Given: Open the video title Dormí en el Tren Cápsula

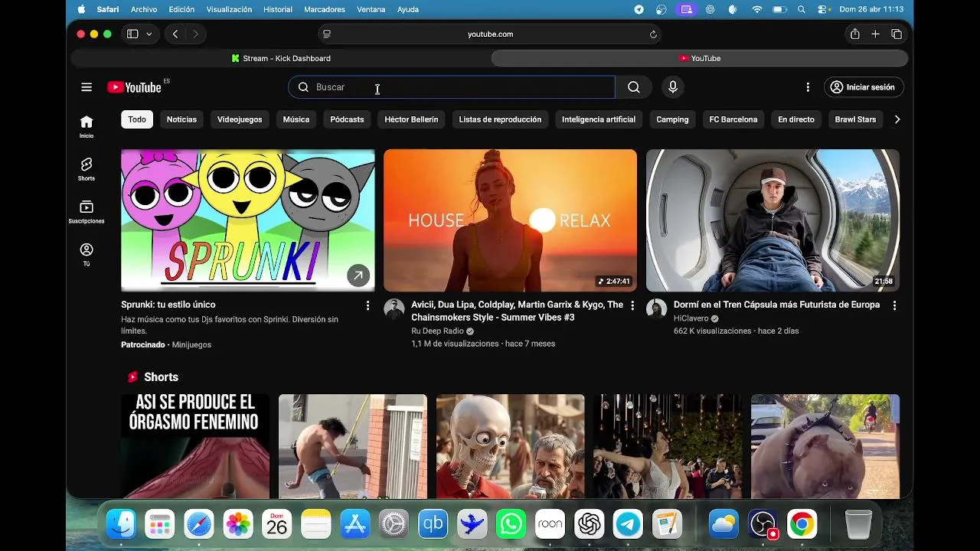Looking at the screenshot, I should 776,305.
